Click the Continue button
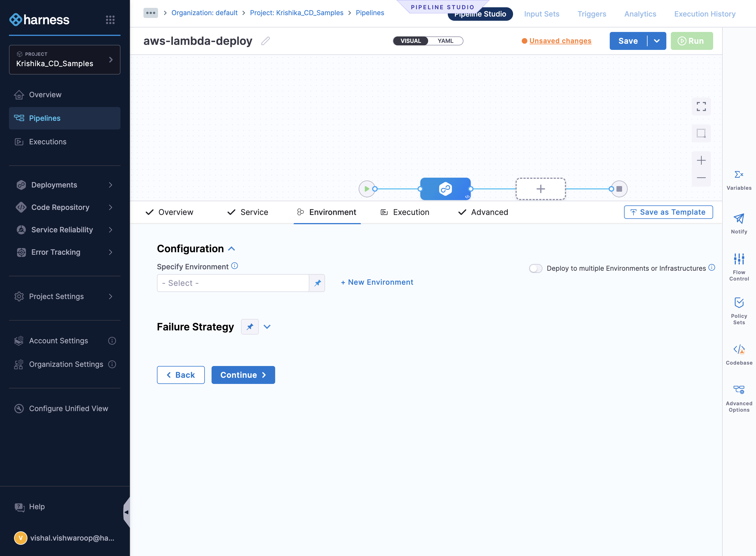The height and width of the screenshot is (556, 756). coord(243,375)
